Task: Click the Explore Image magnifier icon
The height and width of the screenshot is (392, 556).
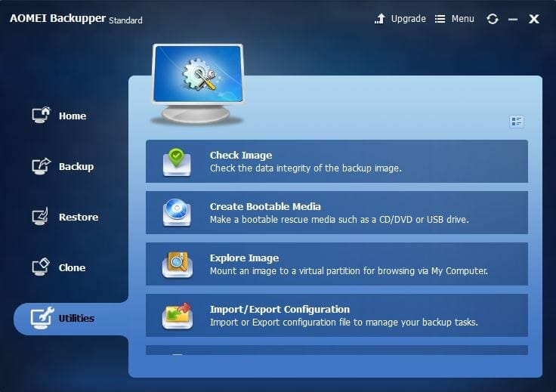Action: (178, 264)
